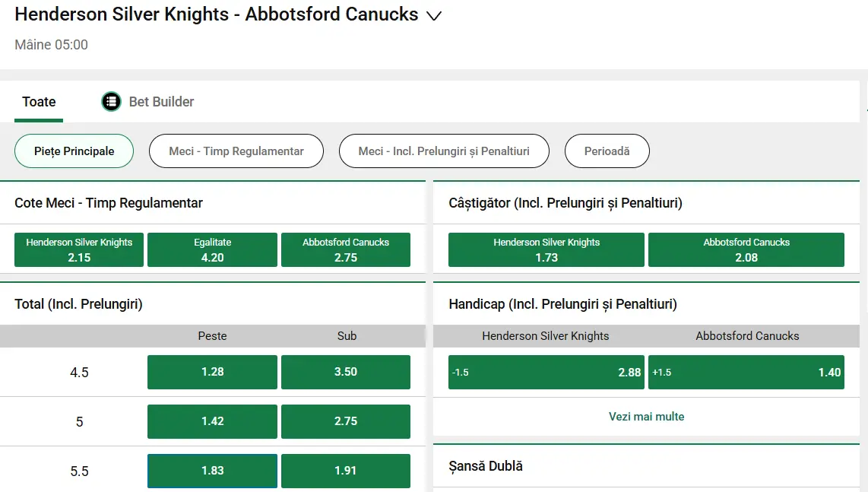Select the Meci - Incl. Prelungiri și Penaltiuri filter
Image resolution: width=868 pixels, height=492 pixels.
point(444,151)
